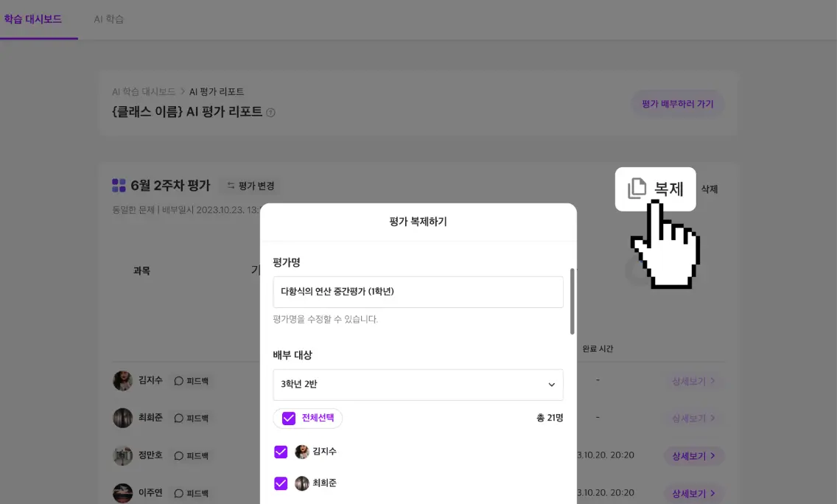This screenshot has width=837, height=504.
Task: Click 정만호's profile photo in the report list
Action: (123, 455)
